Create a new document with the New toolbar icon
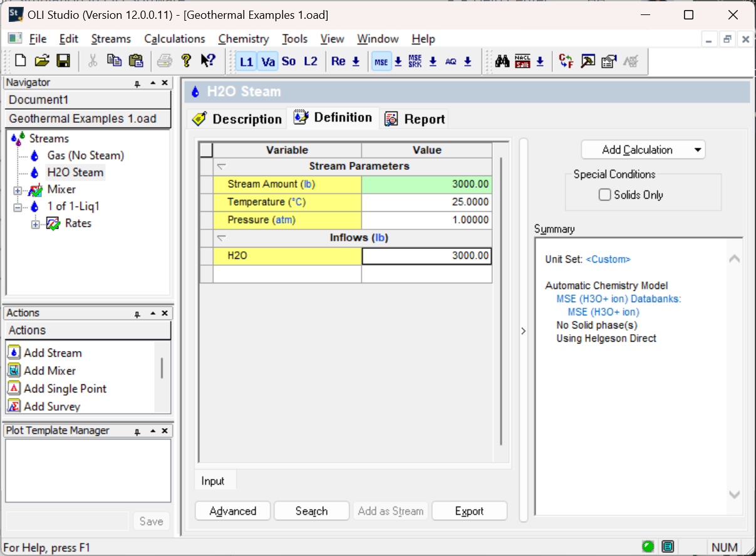Viewport: 756px width, 556px height. tap(21, 61)
